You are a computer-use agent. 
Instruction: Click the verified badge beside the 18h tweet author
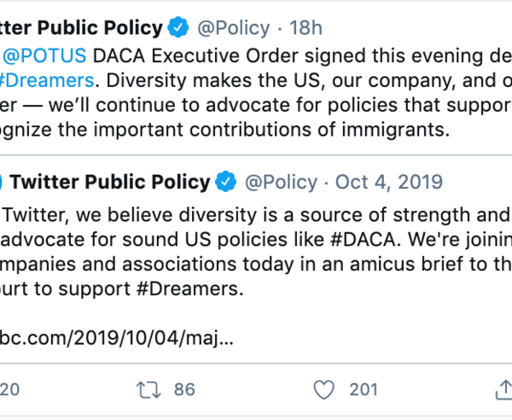[178, 28]
